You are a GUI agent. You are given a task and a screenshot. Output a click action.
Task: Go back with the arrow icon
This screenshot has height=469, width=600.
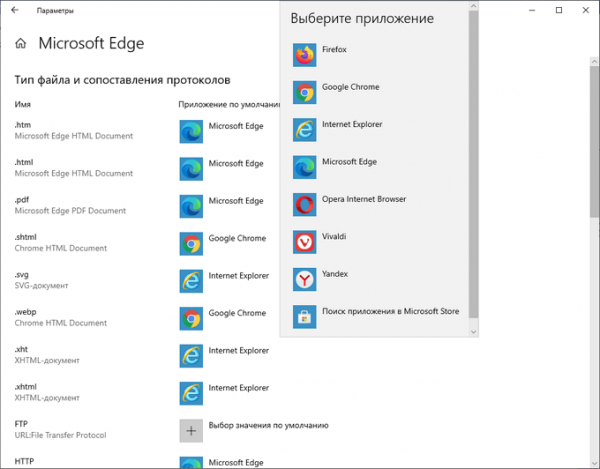point(15,10)
